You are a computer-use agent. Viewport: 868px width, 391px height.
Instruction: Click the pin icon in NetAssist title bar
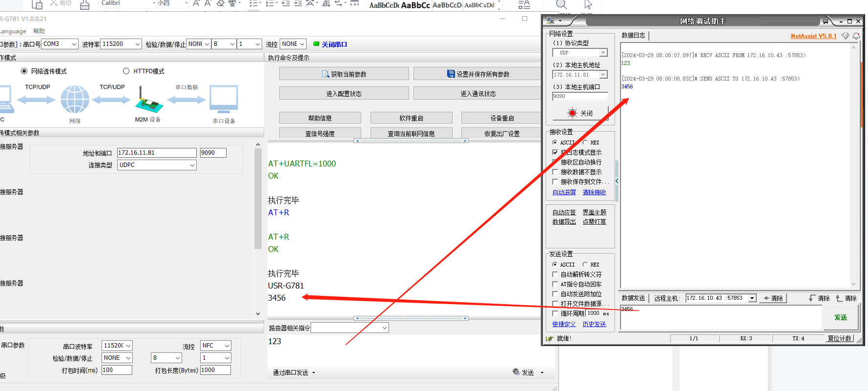coord(825,21)
